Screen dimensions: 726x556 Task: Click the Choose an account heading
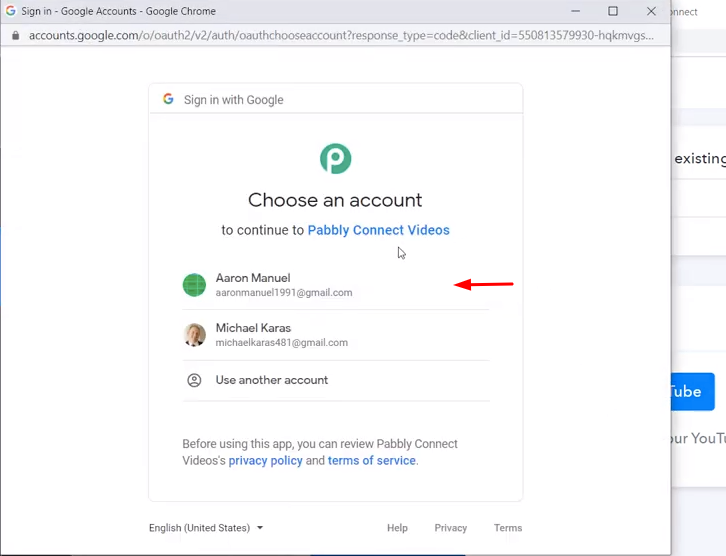[335, 200]
